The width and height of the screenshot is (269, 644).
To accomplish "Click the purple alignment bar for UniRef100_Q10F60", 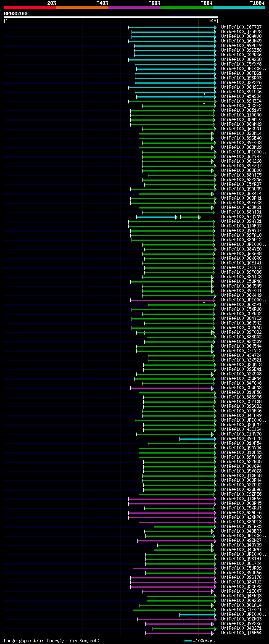I will pyautogui.click(x=172, y=499).
